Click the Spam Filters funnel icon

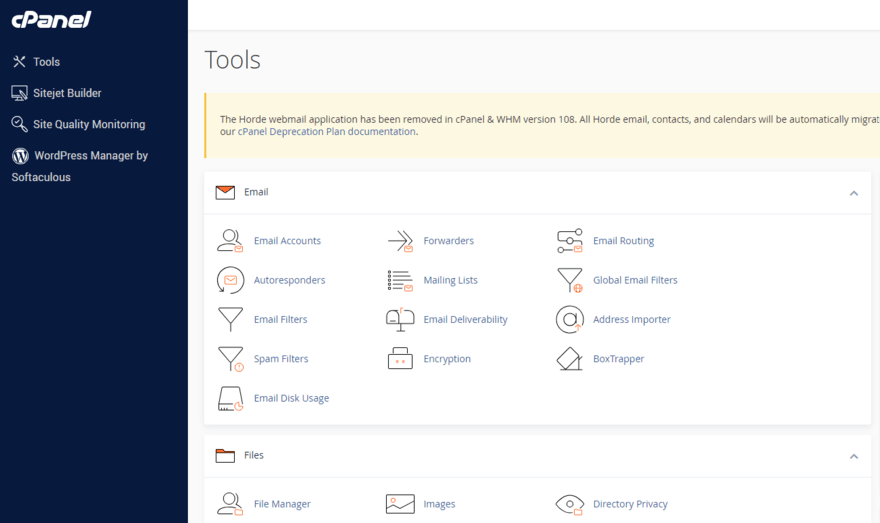tap(230, 359)
